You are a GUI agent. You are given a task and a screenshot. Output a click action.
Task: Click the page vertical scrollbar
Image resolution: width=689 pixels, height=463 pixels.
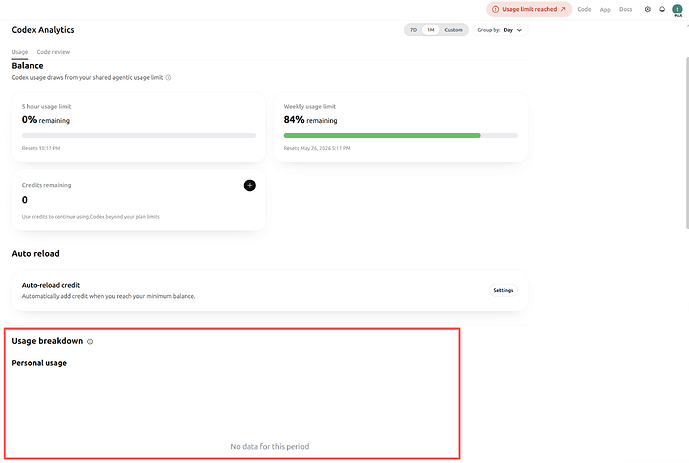point(687,143)
